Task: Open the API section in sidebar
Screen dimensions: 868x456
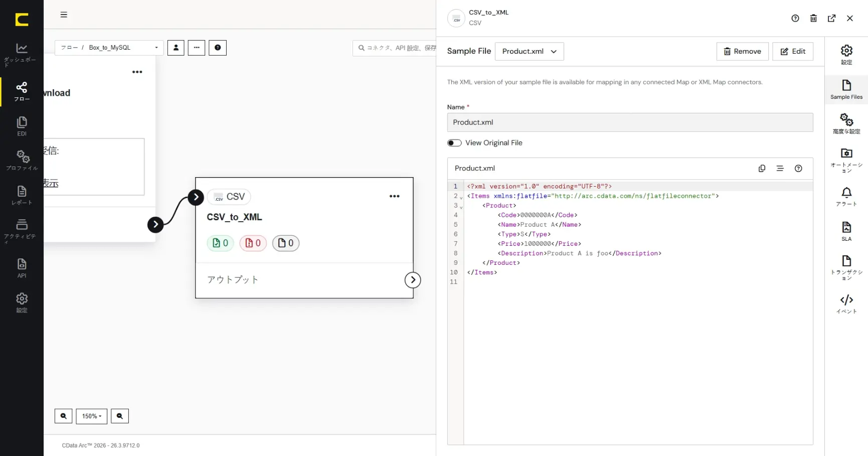Action: tap(22, 268)
